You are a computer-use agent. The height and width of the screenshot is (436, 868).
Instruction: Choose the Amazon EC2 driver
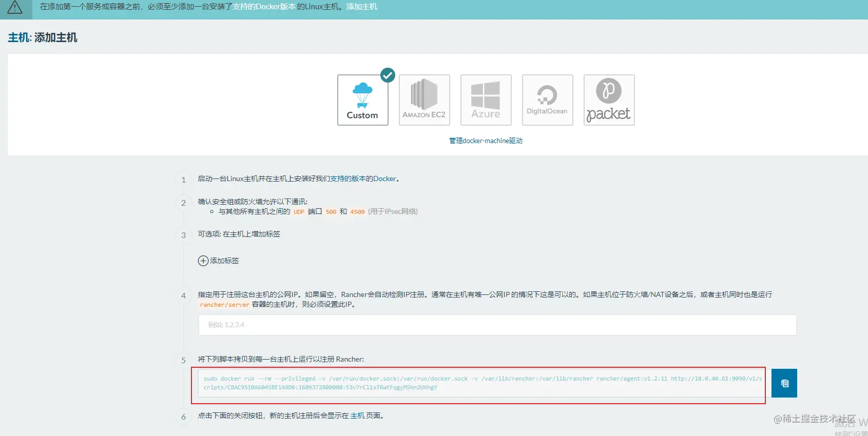click(425, 100)
